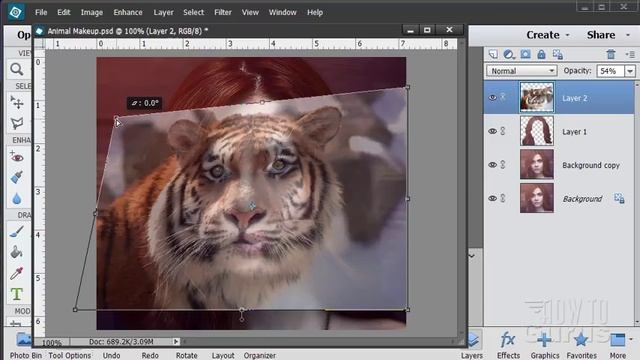
Task: Select the Brush tool
Action: 17,232
